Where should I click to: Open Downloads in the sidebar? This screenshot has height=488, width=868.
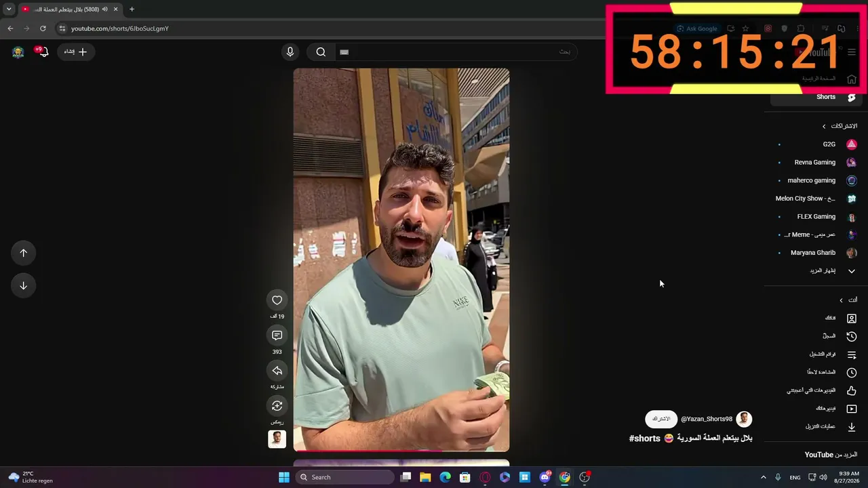(x=816, y=427)
